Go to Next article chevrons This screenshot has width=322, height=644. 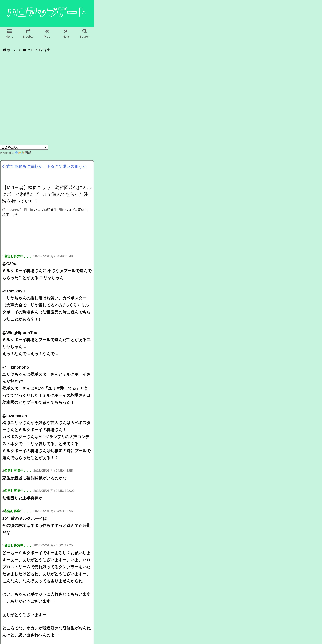point(66,31)
